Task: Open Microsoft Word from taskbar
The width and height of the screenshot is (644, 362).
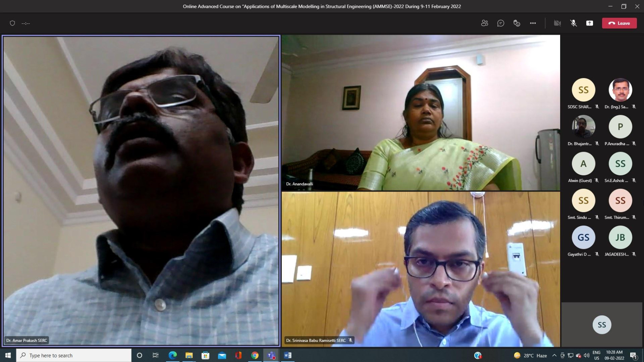Action: (288, 355)
